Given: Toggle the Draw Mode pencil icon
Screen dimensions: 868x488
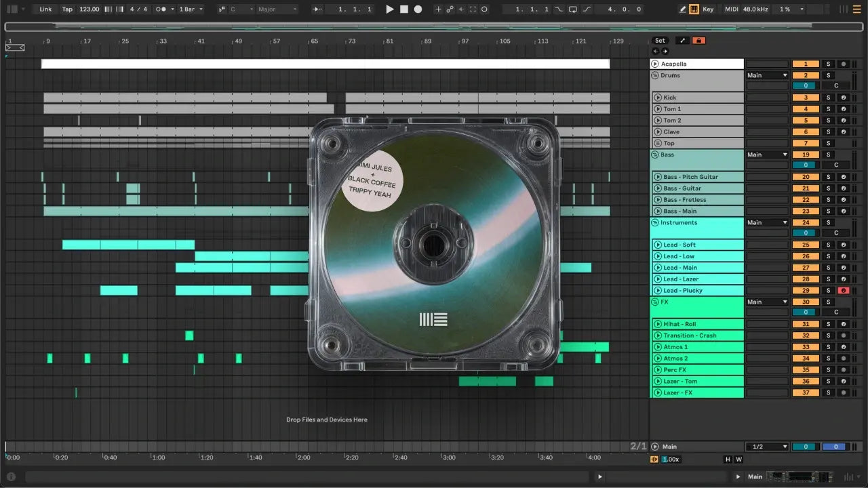Looking at the screenshot, I should (x=683, y=9).
